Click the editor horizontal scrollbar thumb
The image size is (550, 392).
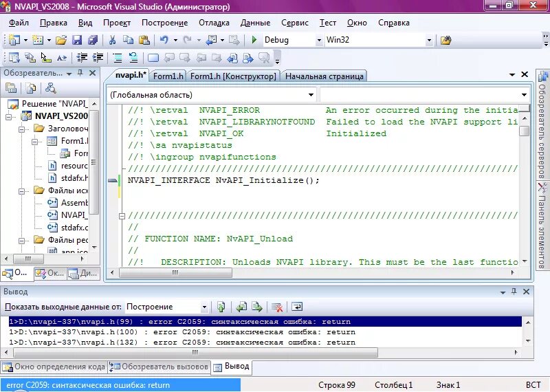point(175,272)
